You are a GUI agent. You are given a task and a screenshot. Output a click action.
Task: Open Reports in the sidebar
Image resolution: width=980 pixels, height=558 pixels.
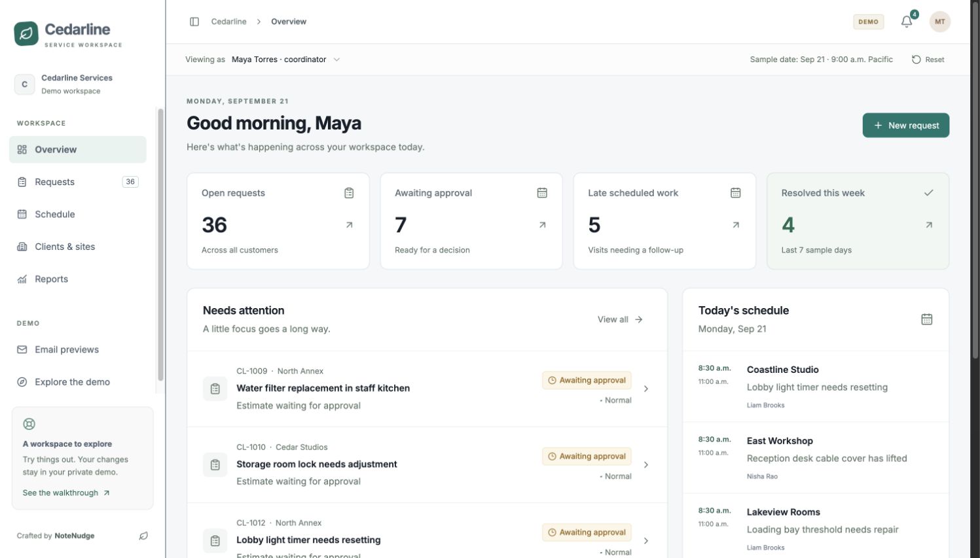[x=78, y=279]
